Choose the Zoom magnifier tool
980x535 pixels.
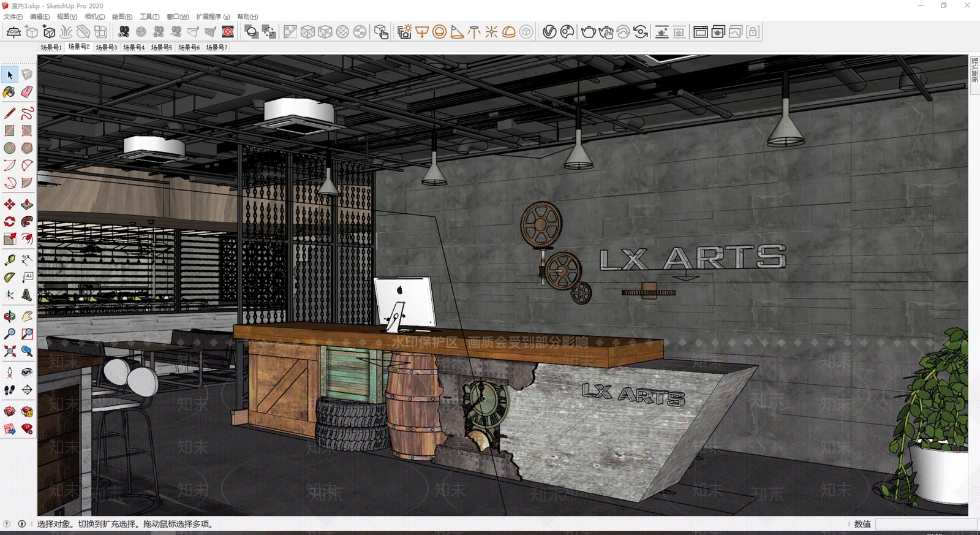[x=10, y=333]
